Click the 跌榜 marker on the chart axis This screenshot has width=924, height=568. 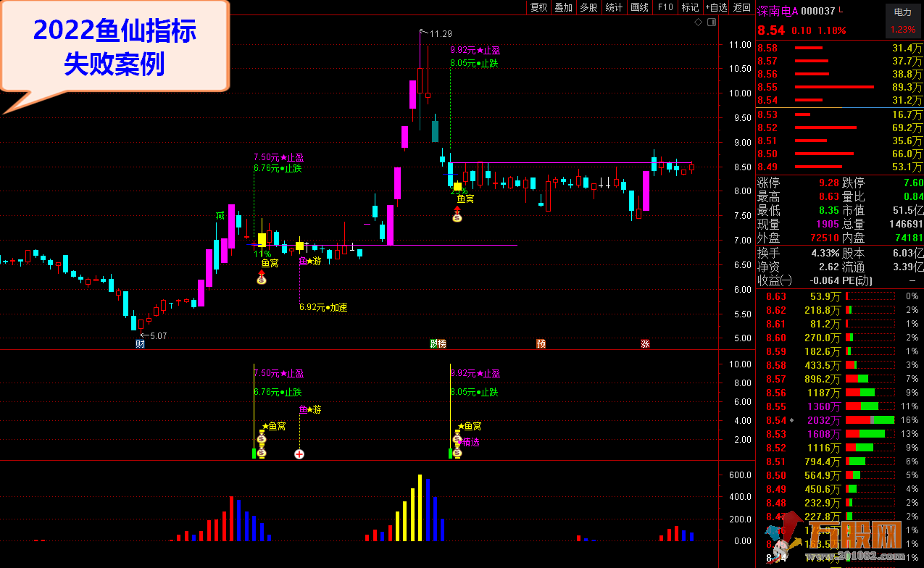tap(438, 344)
